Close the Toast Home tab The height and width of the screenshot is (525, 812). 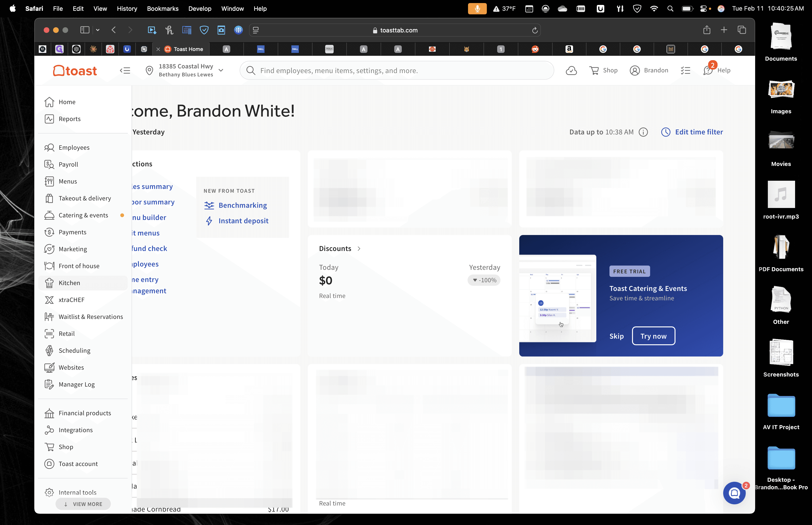(x=158, y=49)
